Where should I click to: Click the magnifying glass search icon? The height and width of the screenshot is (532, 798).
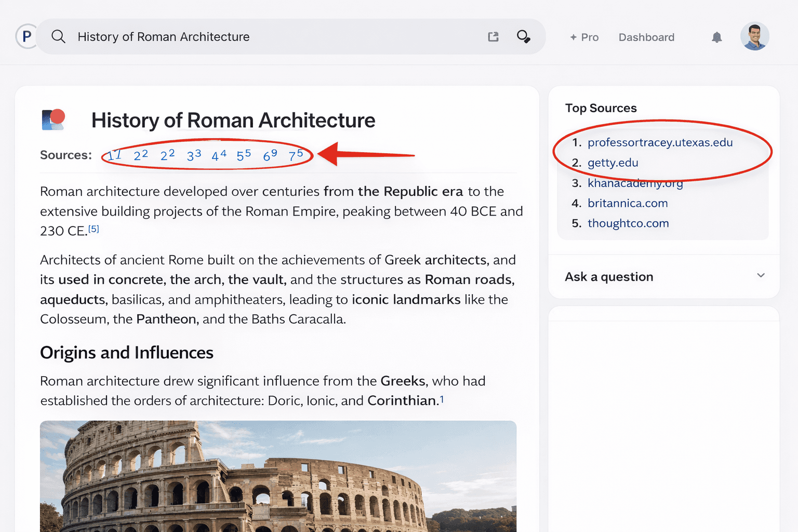[59, 36]
